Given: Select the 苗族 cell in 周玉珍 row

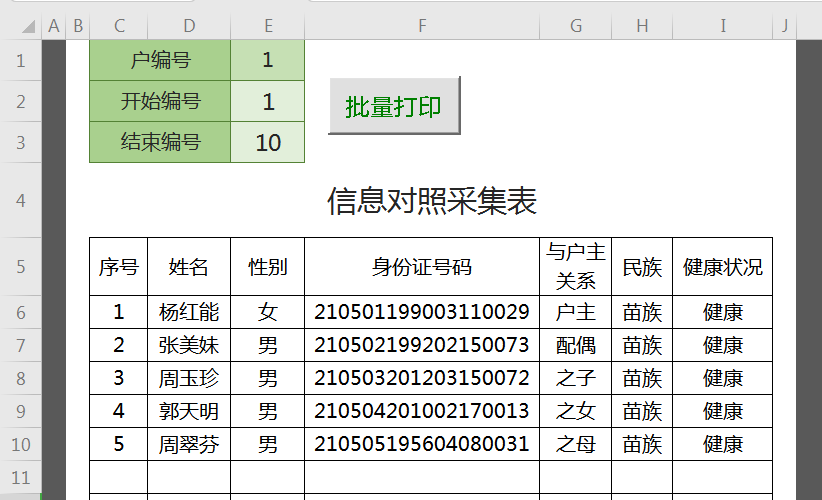Looking at the screenshot, I should (642, 378).
